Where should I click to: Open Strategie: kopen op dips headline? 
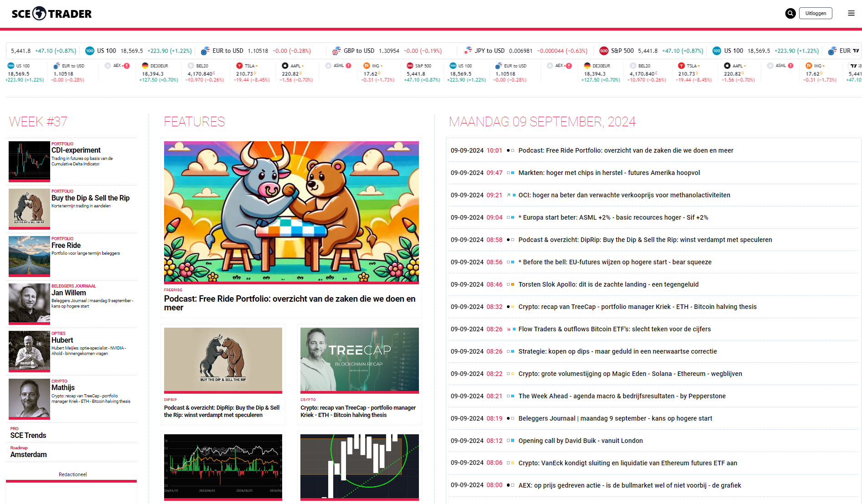pos(618,352)
